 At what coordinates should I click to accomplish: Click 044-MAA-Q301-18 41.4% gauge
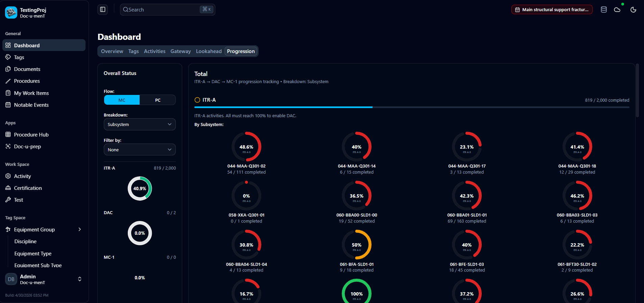[577, 147]
